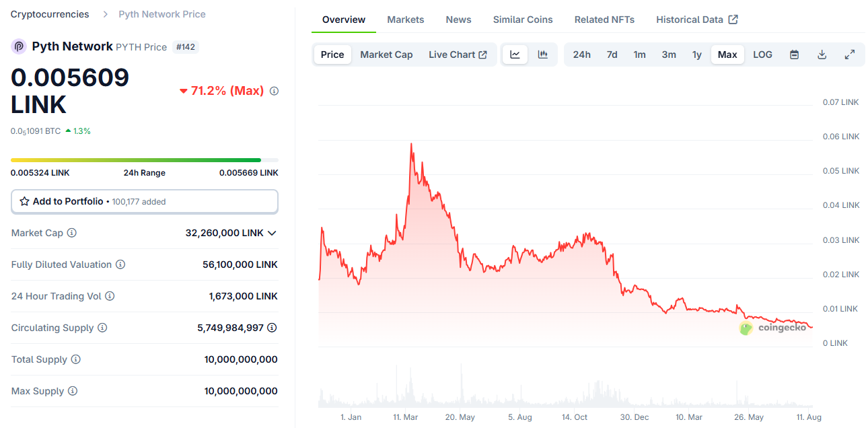Download chart data icon
868x428 pixels.
[x=822, y=55]
